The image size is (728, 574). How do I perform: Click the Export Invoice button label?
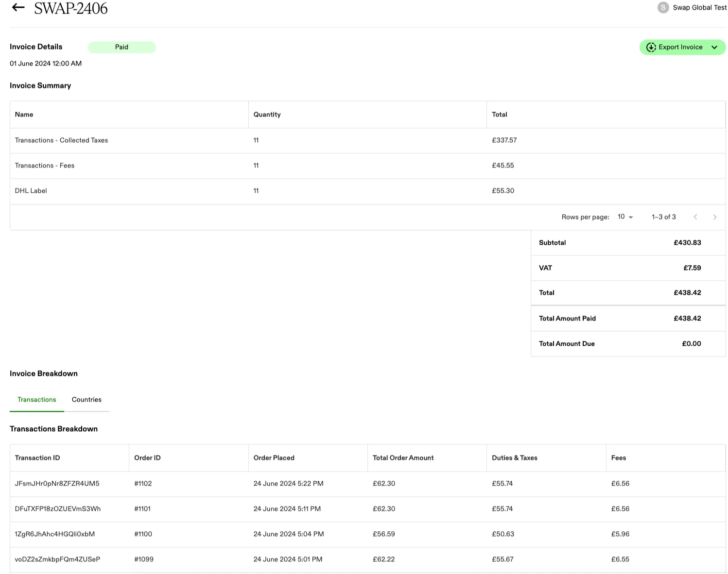(x=680, y=47)
